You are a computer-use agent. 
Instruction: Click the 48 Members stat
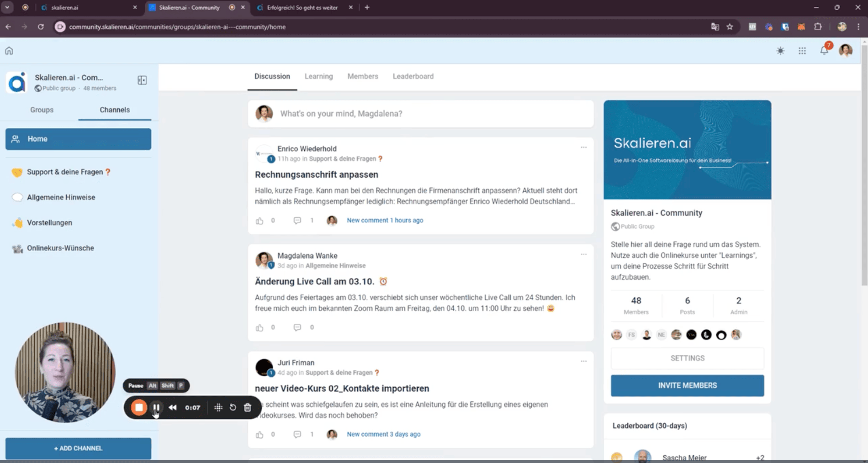pyautogui.click(x=636, y=305)
